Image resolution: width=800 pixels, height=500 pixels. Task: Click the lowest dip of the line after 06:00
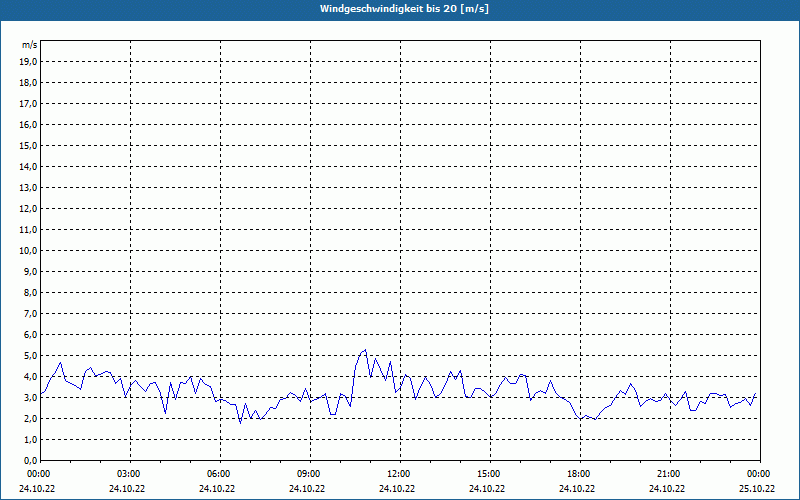click(x=240, y=422)
